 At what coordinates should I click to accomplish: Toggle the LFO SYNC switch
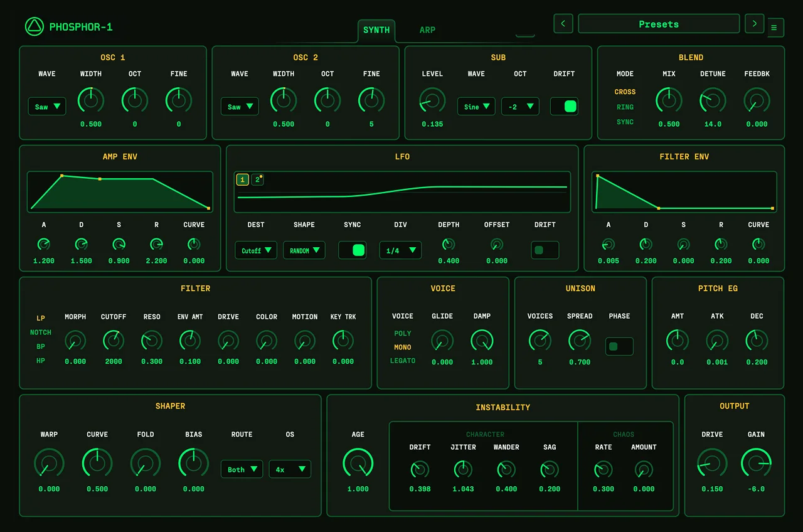point(353,250)
